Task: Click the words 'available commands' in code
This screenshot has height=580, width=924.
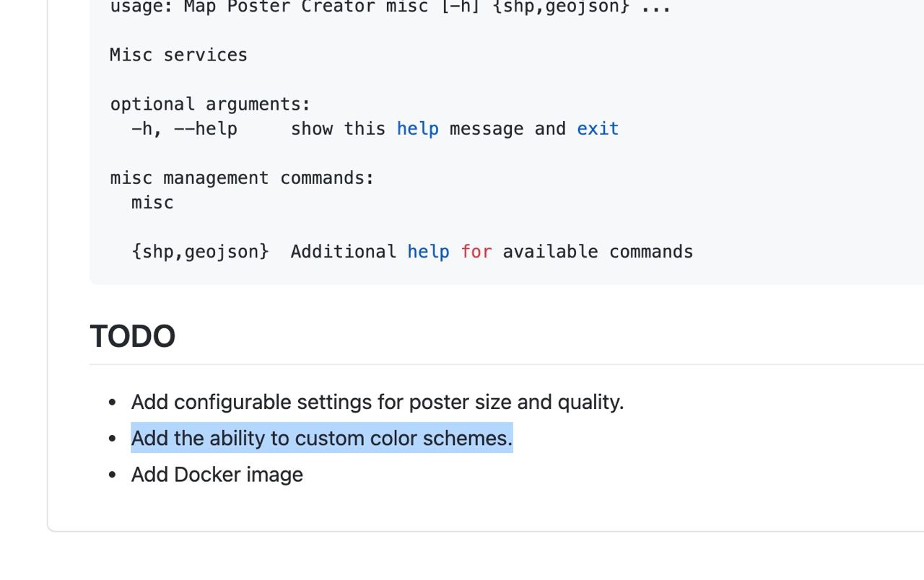Action: pyautogui.click(x=598, y=252)
